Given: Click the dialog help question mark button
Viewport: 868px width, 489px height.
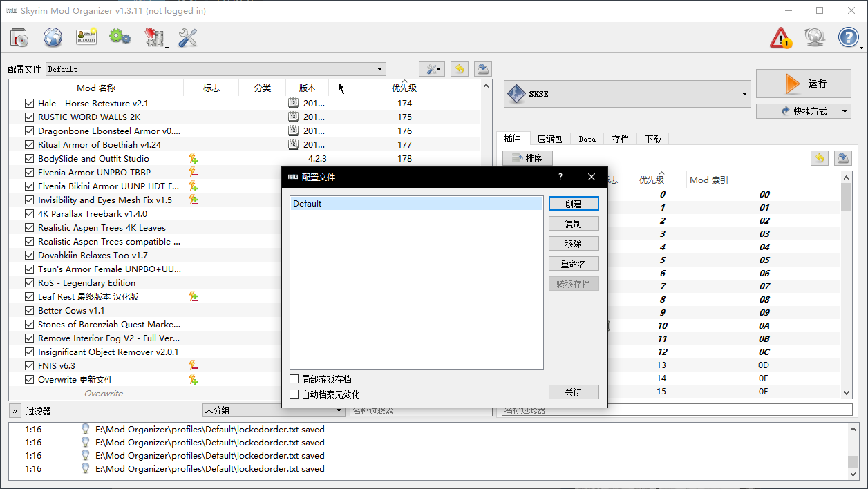Looking at the screenshot, I should pos(560,177).
